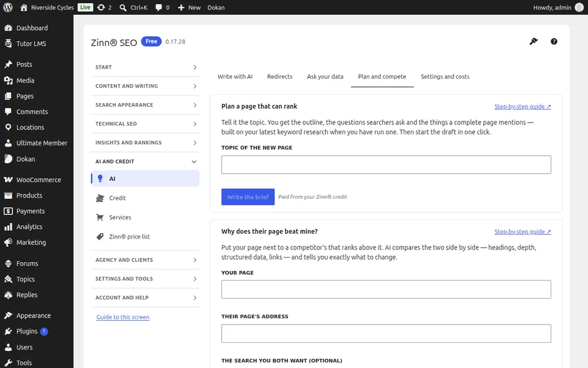Viewport: 588px width, 368px height.
Task: Collapse the AI and Credit section
Action: (x=145, y=161)
